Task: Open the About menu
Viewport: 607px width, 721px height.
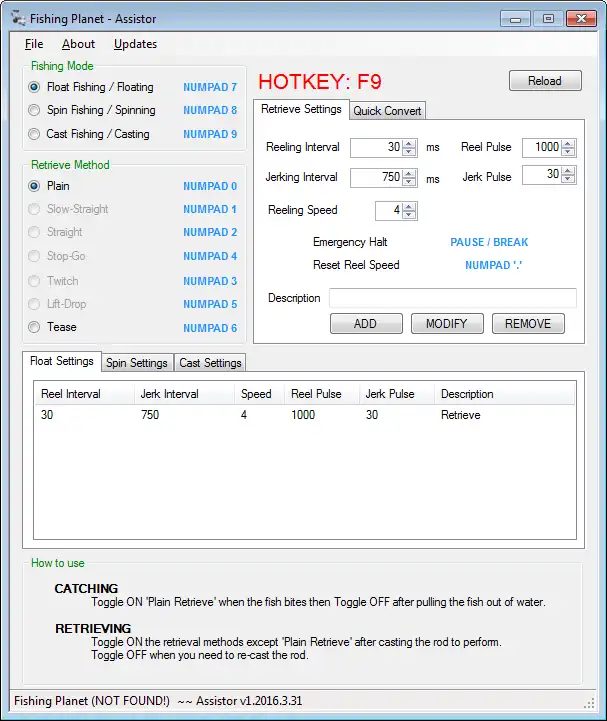Action: coord(79,44)
